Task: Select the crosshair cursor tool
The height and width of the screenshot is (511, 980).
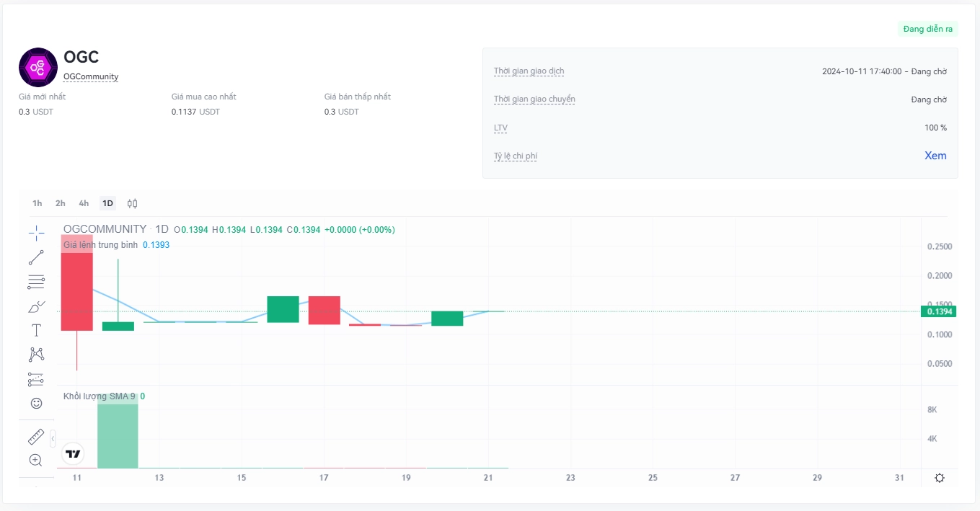Action: [36, 233]
